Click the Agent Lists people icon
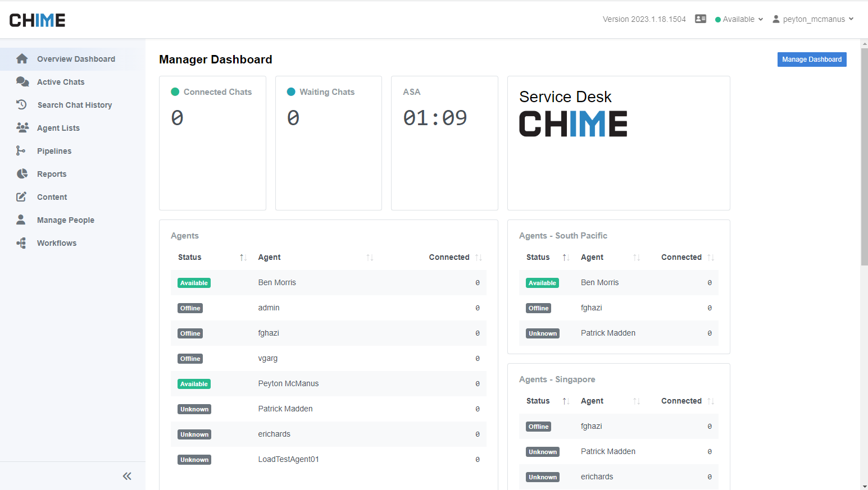Screen dimensions: 868x490 click(x=22, y=127)
